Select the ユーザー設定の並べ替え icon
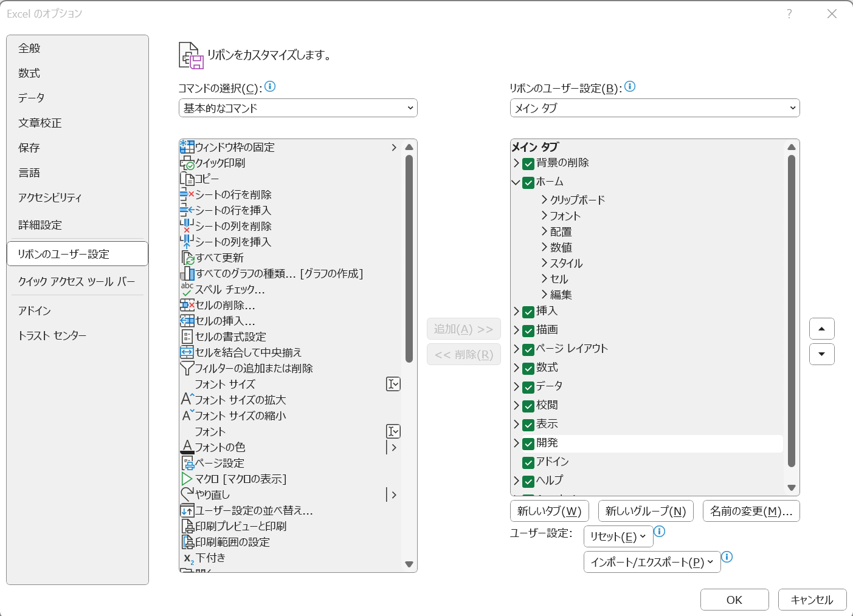This screenshot has width=853, height=616. (187, 510)
